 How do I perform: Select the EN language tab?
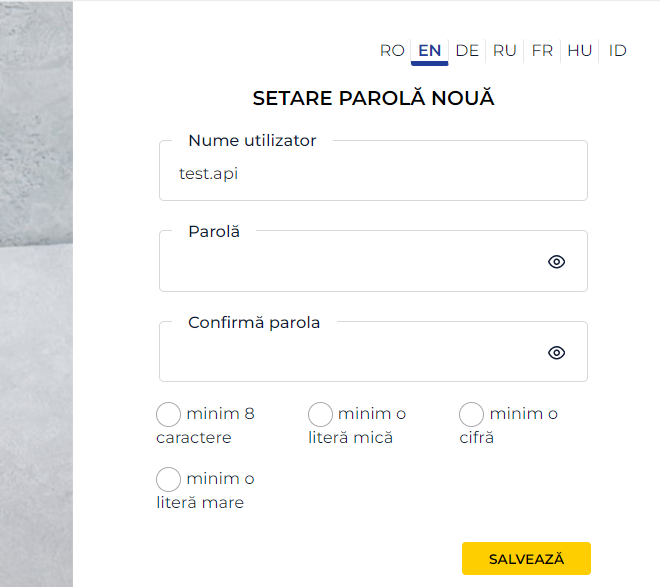(x=430, y=50)
